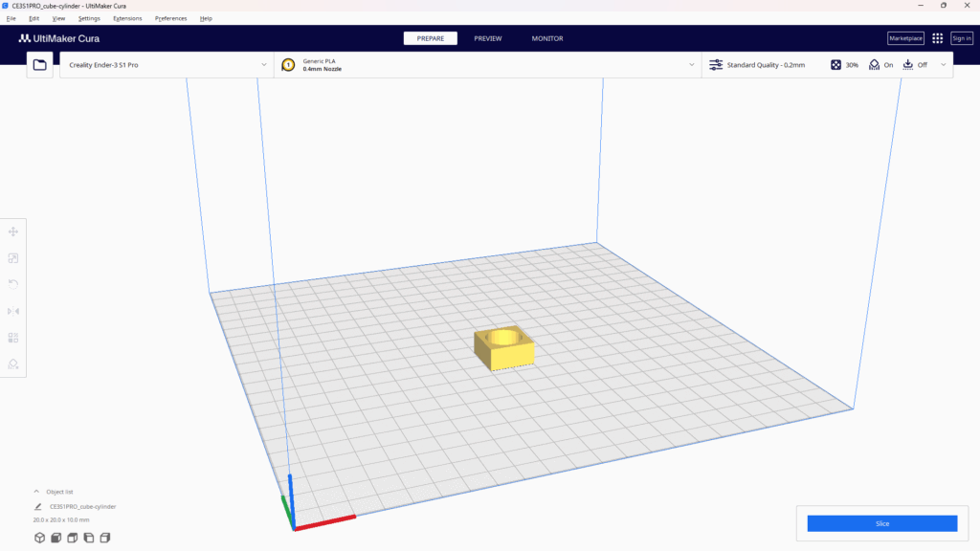980x551 pixels.
Task: Switch to the PREVIEW tab
Action: 488,38
